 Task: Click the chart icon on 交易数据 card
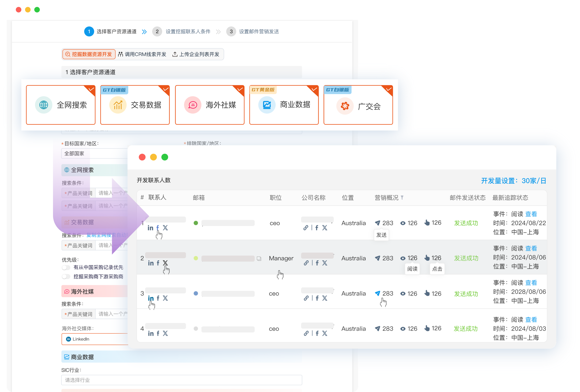(x=118, y=105)
